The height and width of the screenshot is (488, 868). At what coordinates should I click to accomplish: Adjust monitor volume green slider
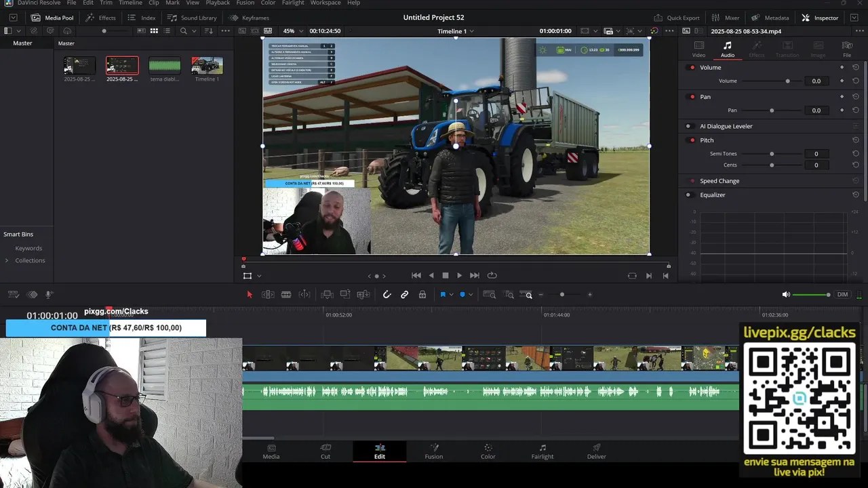812,294
